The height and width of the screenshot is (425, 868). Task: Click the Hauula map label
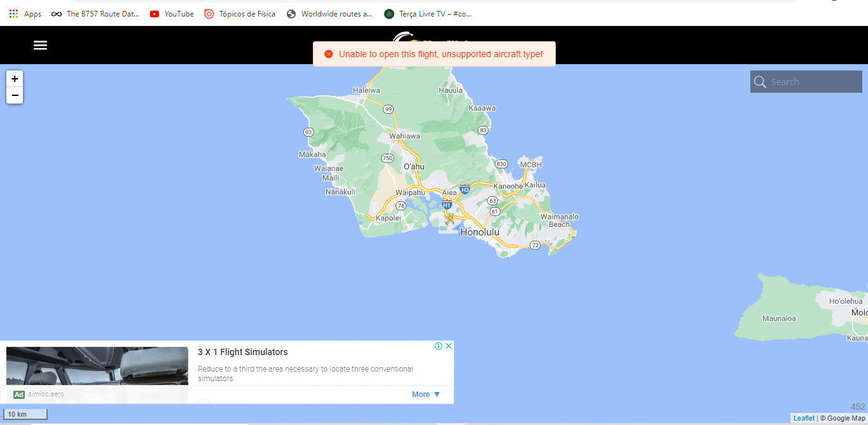coord(451,90)
